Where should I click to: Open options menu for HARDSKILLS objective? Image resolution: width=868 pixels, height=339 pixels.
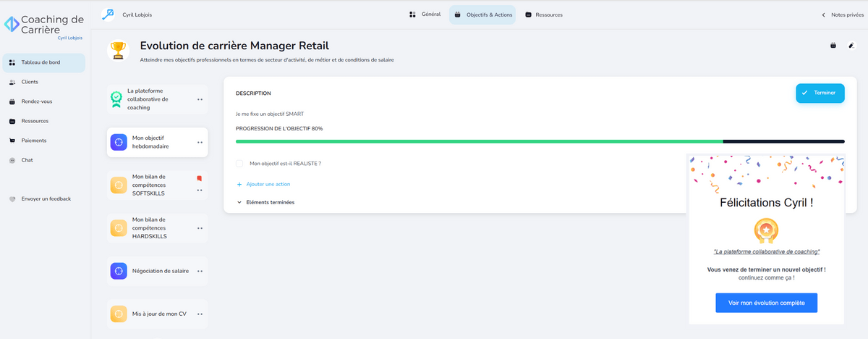200,228
